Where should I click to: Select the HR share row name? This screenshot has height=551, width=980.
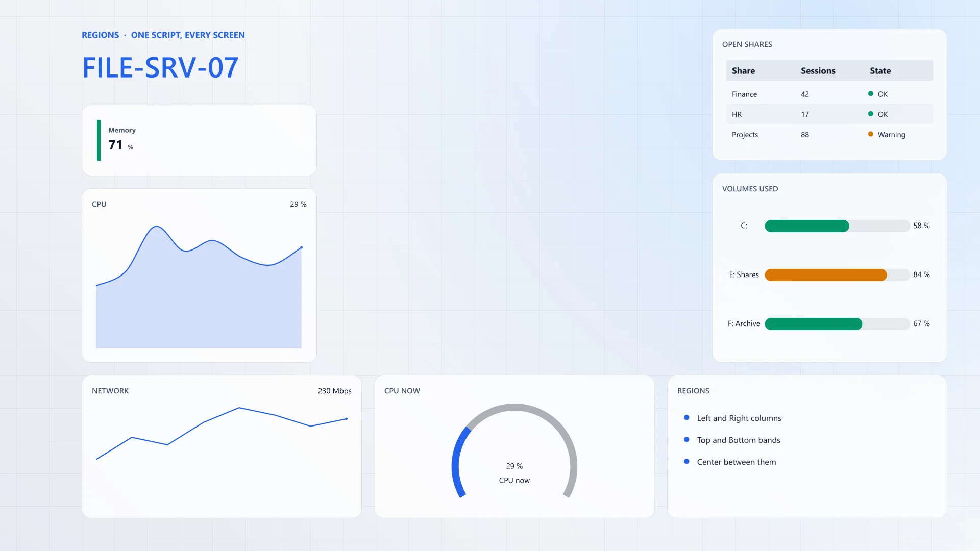tap(737, 114)
